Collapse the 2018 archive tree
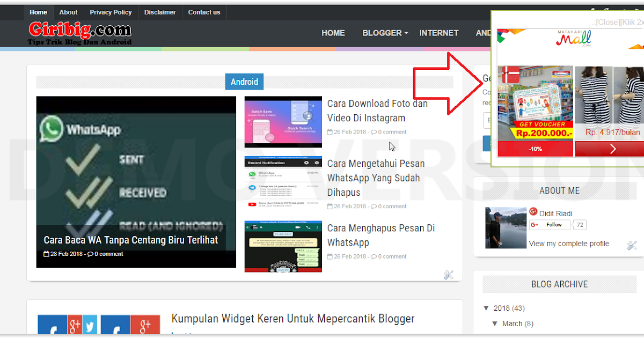644x338 pixels. (486, 308)
